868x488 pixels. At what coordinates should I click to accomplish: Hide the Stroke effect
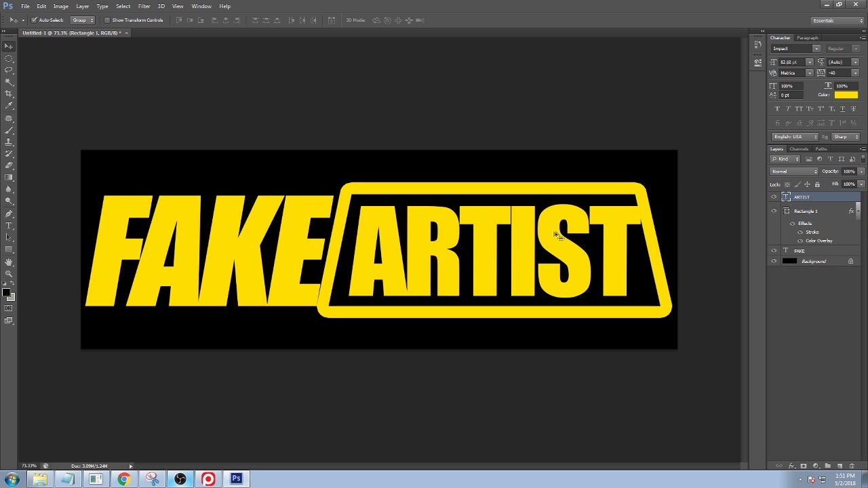(x=800, y=232)
